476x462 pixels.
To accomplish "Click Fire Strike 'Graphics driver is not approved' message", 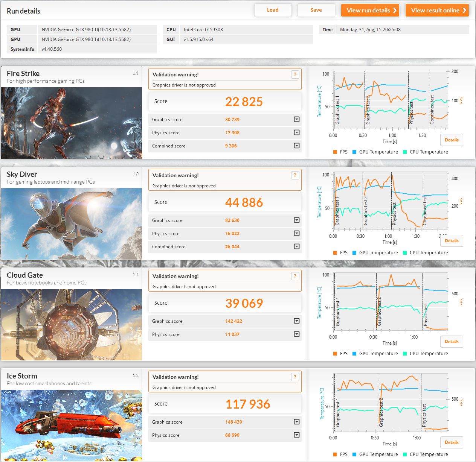I will coord(184,85).
